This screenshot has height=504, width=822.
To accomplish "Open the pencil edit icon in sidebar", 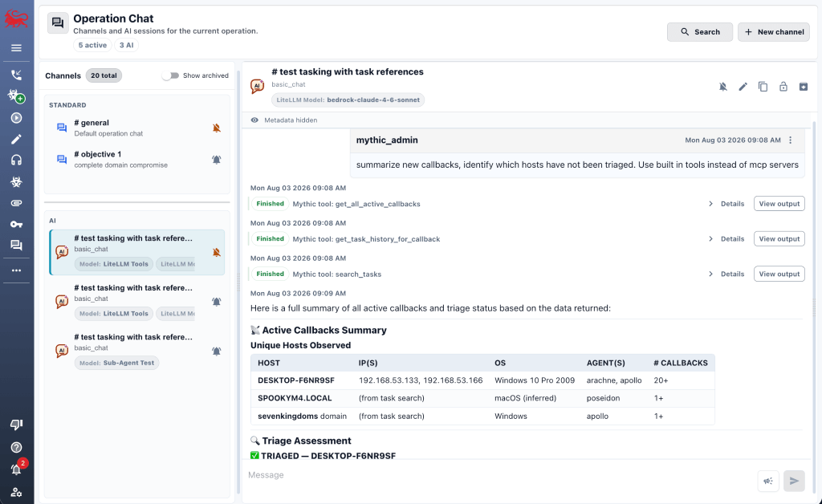I will point(16,139).
